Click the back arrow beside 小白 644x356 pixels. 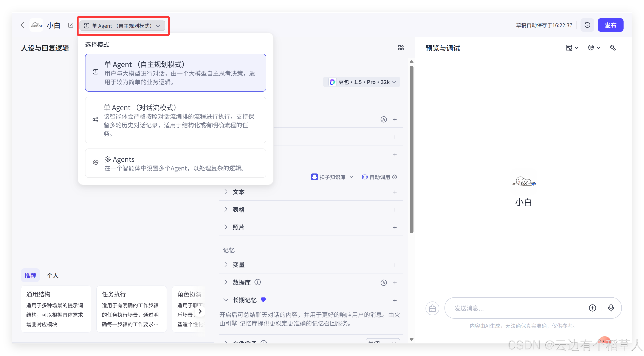click(x=23, y=25)
